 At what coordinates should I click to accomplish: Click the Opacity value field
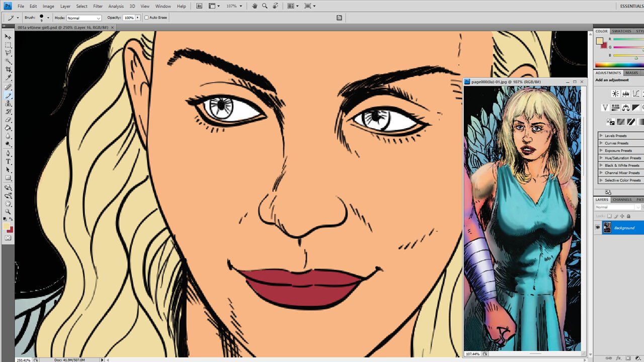tap(129, 18)
